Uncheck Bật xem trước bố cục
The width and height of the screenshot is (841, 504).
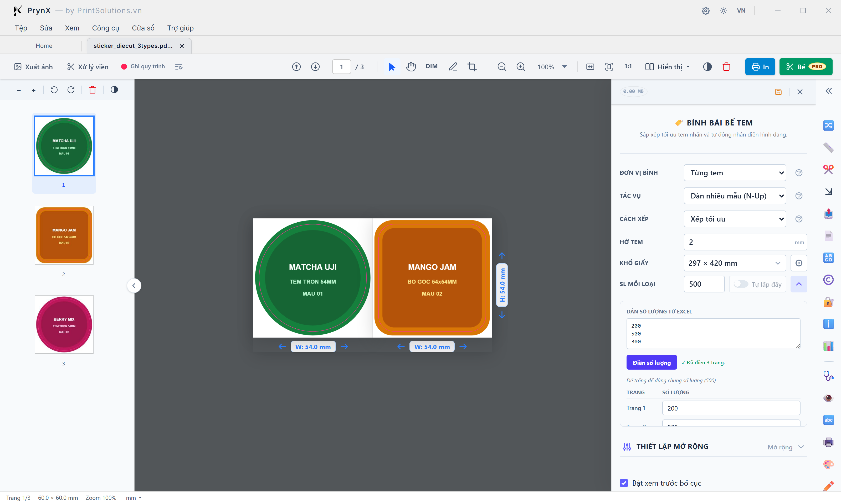pyautogui.click(x=624, y=482)
